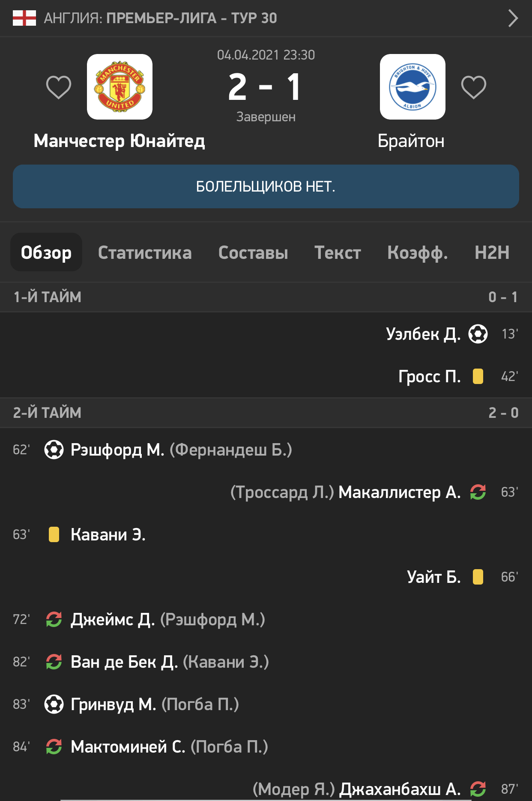532x801 pixels.
Task: Select the Обзор tab
Action: coord(46,252)
